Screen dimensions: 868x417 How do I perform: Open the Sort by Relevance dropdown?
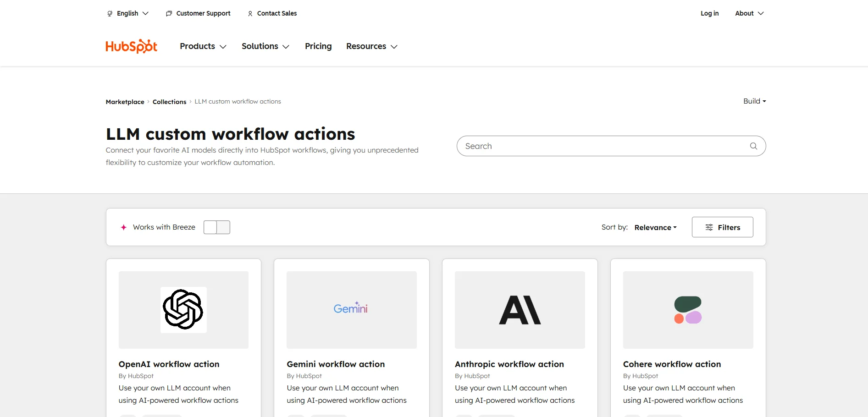click(x=655, y=227)
